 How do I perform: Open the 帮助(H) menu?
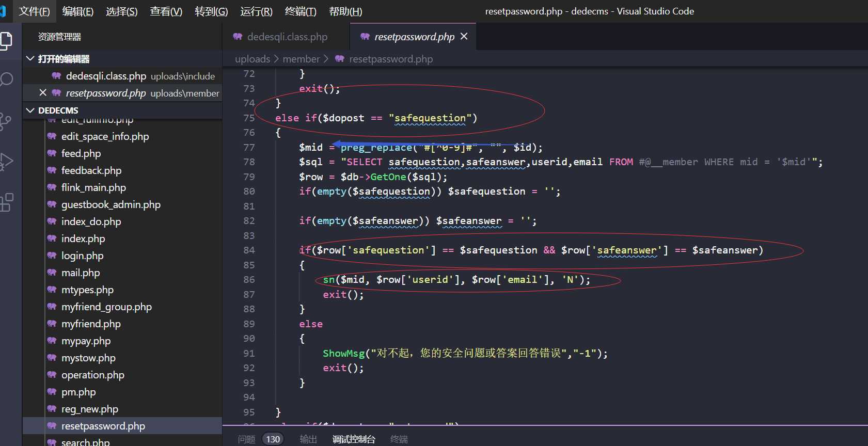click(x=346, y=11)
